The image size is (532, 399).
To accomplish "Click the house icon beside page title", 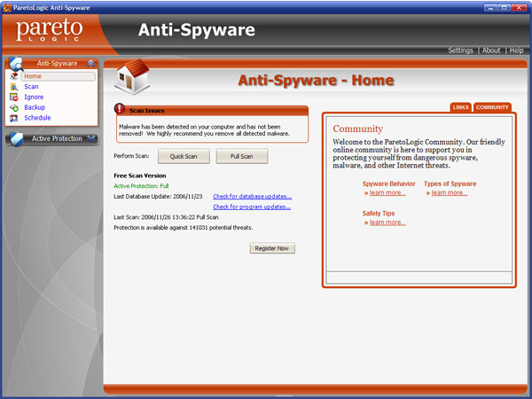I will 132,76.
